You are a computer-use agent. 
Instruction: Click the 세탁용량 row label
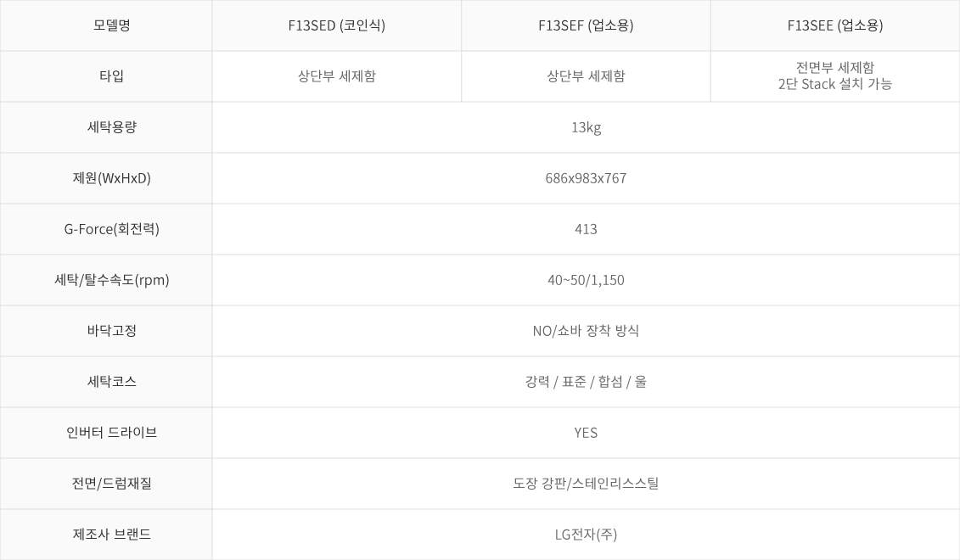[111, 126]
